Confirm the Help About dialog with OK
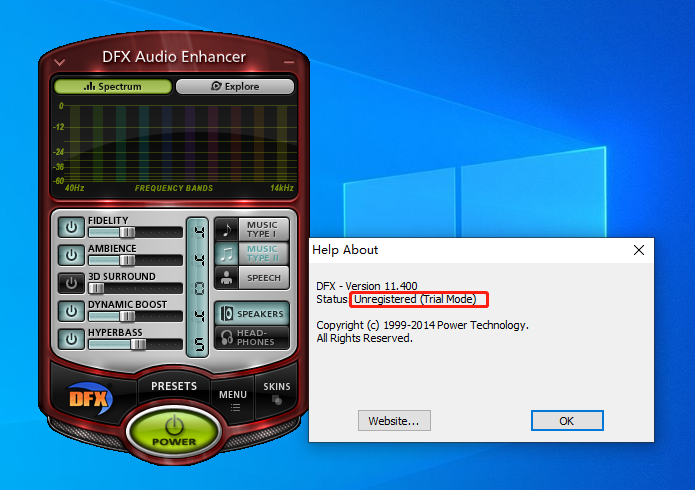Viewport: 695px width, 490px height. [567, 420]
